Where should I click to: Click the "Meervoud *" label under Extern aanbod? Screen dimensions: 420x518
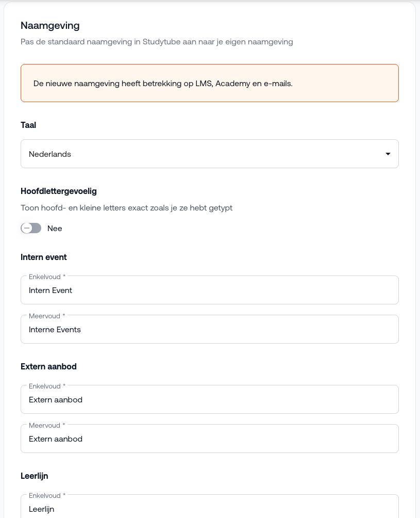pos(47,426)
